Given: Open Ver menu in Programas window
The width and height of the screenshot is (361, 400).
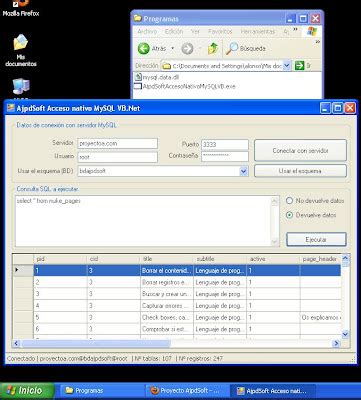Looking at the screenshot, I should (195, 32).
